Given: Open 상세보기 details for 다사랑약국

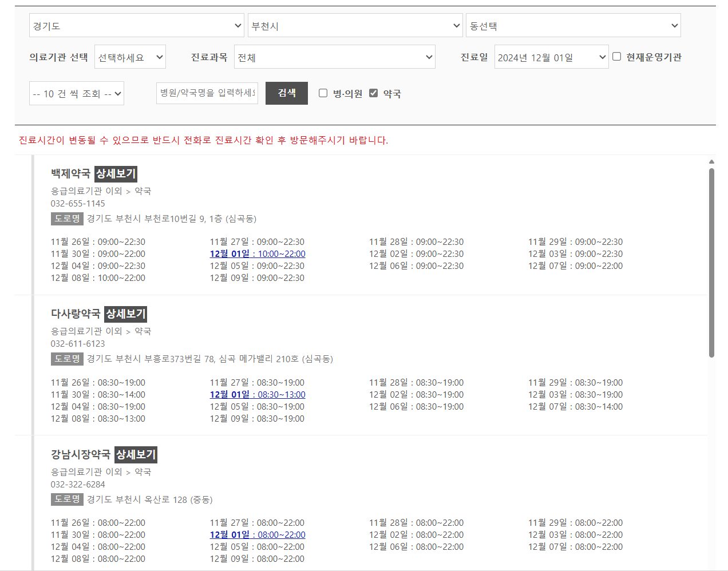Looking at the screenshot, I should 125,314.
